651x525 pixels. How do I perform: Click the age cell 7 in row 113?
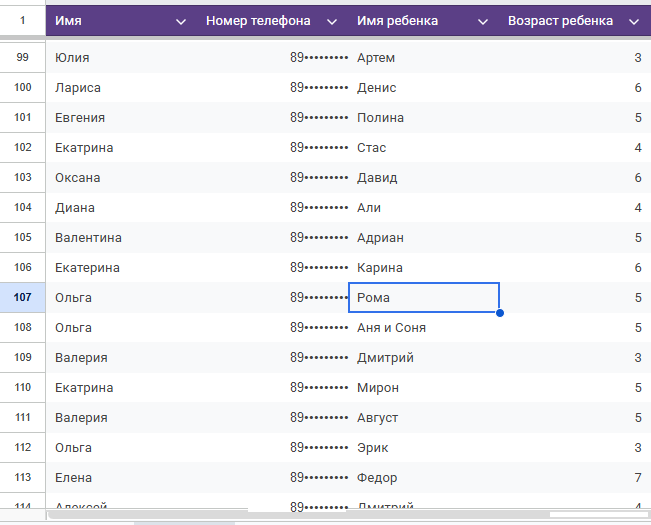(x=575, y=477)
